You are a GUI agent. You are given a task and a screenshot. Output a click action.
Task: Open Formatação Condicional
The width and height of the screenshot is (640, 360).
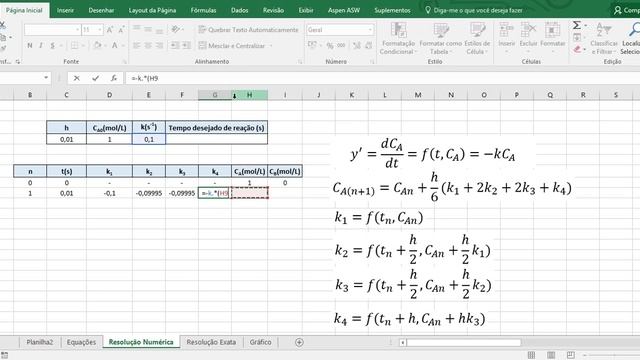tap(398, 38)
